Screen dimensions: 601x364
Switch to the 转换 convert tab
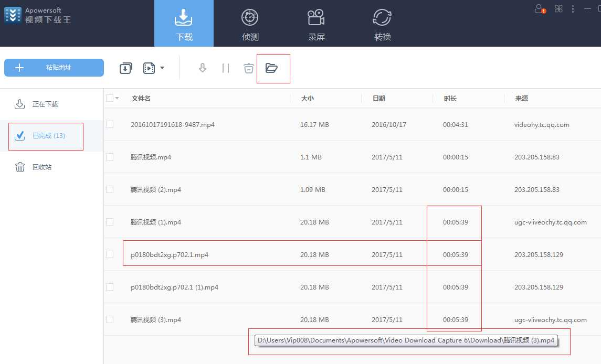pyautogui.click(x=382, y=24)
